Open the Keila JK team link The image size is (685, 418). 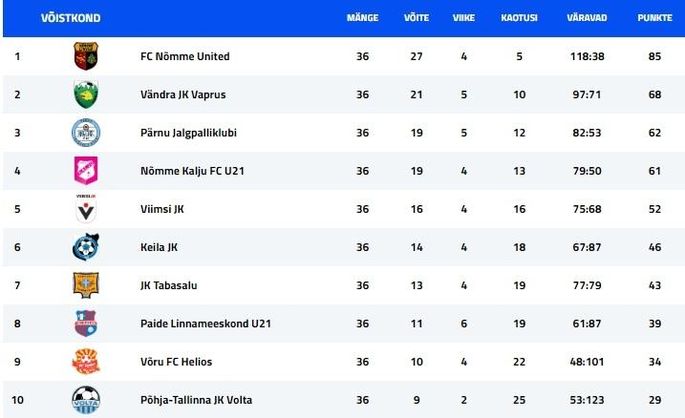point(159,247)
